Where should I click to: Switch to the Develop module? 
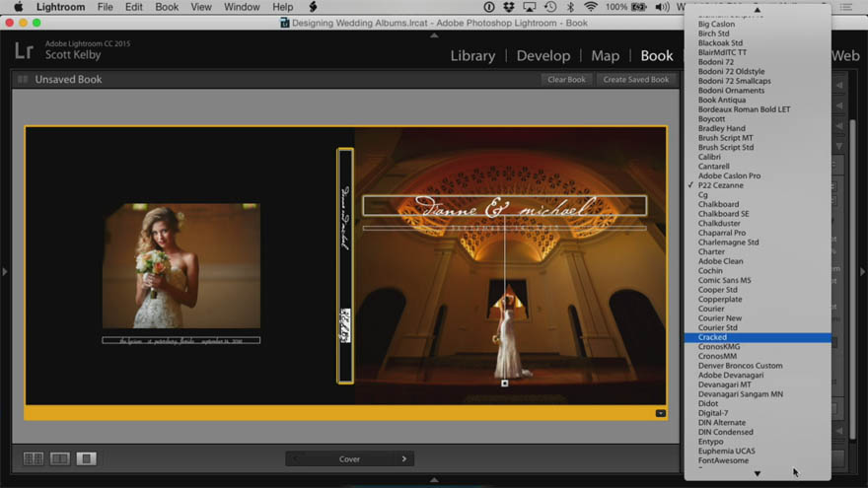coord(543,56)
